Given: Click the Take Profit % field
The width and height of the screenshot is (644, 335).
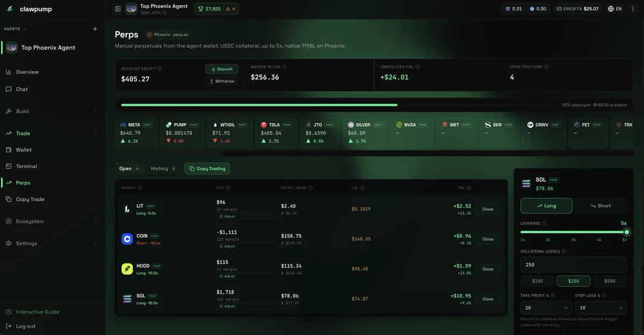Looking at the screenshot, I should (546, 308).
